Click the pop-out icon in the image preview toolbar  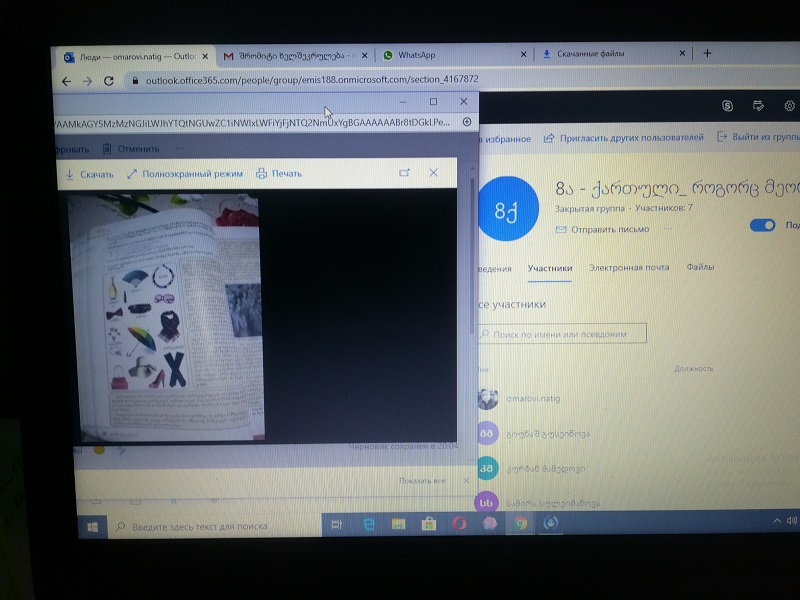point(404,173)
